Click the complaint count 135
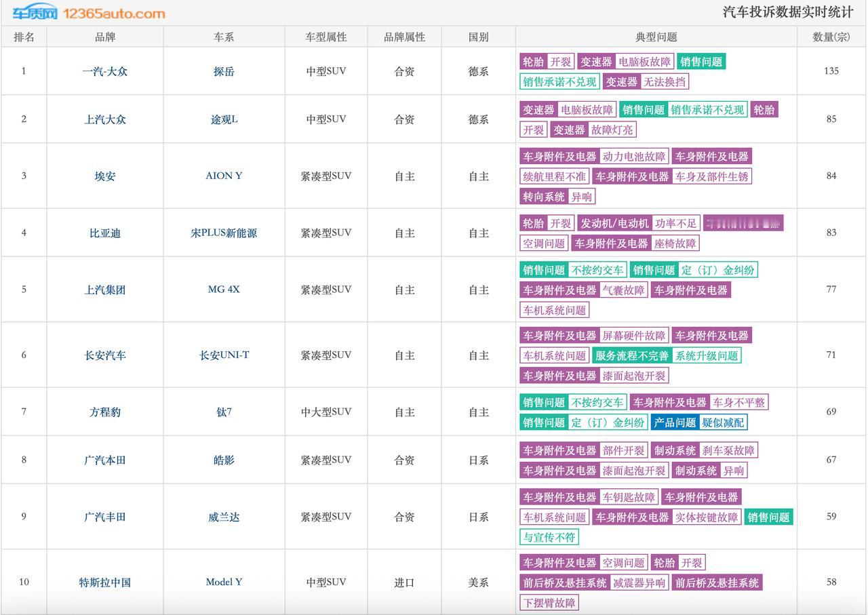The height and width of the screenshot is (615, 868). (831, 71)
